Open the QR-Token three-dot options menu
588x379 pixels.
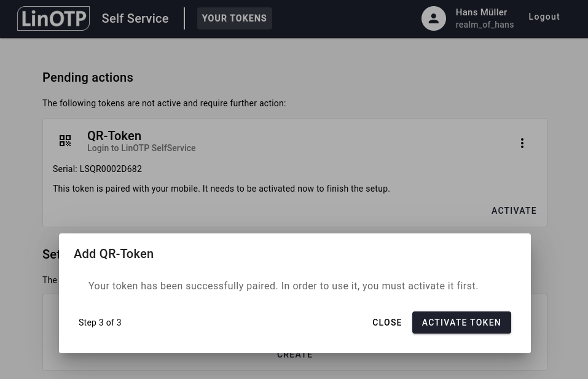click(x=522, y=143)
